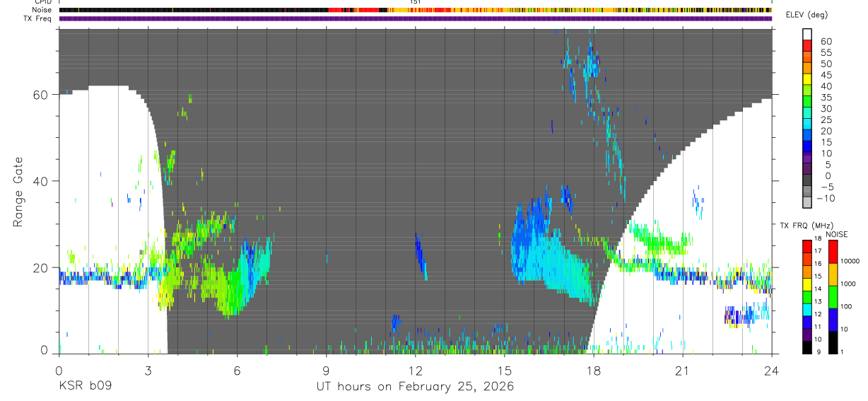
Task: Click the "3" tick label on the UT hours axis
Action: point(148,370)
